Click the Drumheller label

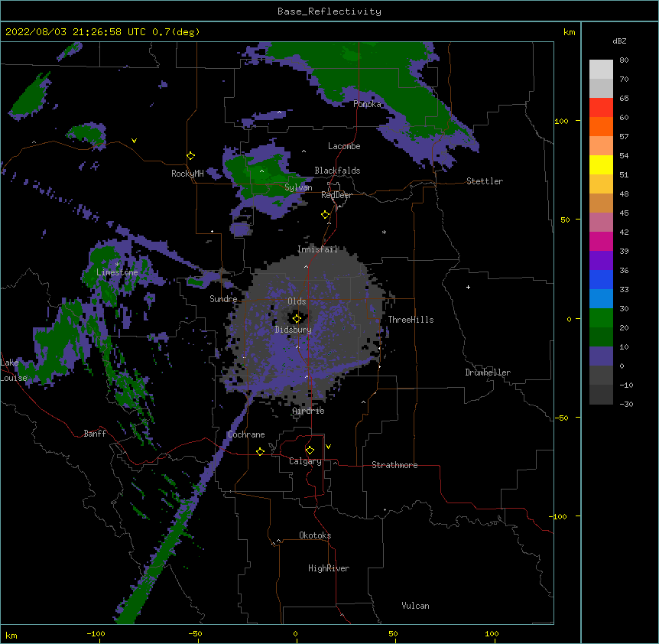point(488,372)
